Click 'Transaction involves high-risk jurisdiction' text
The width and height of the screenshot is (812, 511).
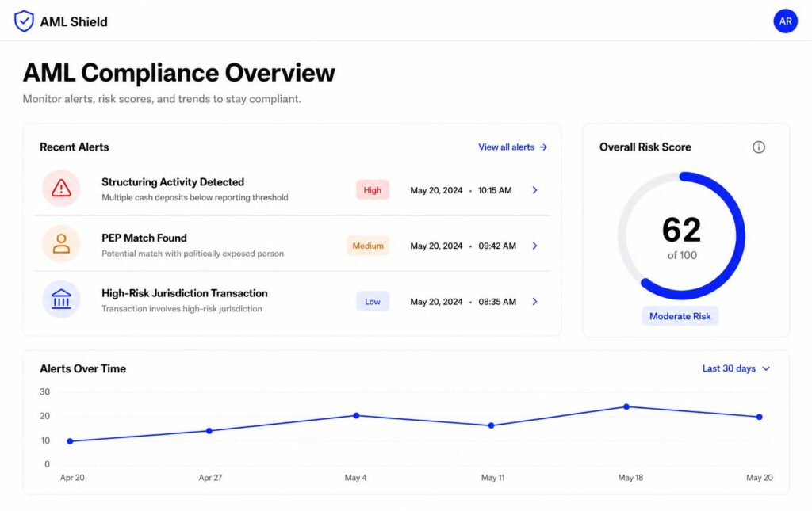(182, 309)
